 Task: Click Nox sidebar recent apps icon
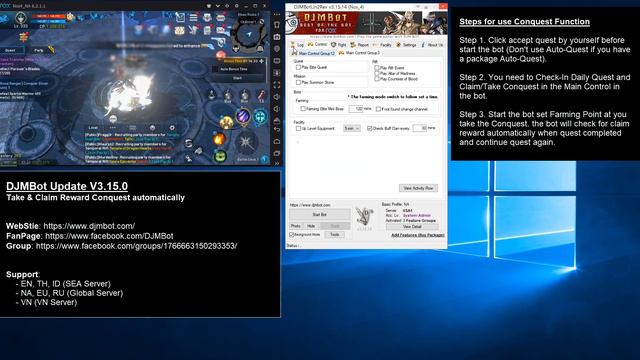tap(277, 153)
